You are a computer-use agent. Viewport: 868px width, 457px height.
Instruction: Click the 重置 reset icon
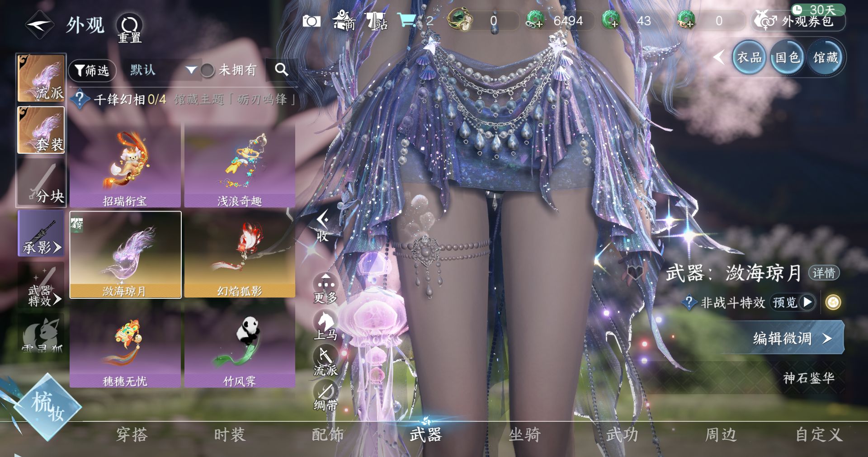click(130, 28)
